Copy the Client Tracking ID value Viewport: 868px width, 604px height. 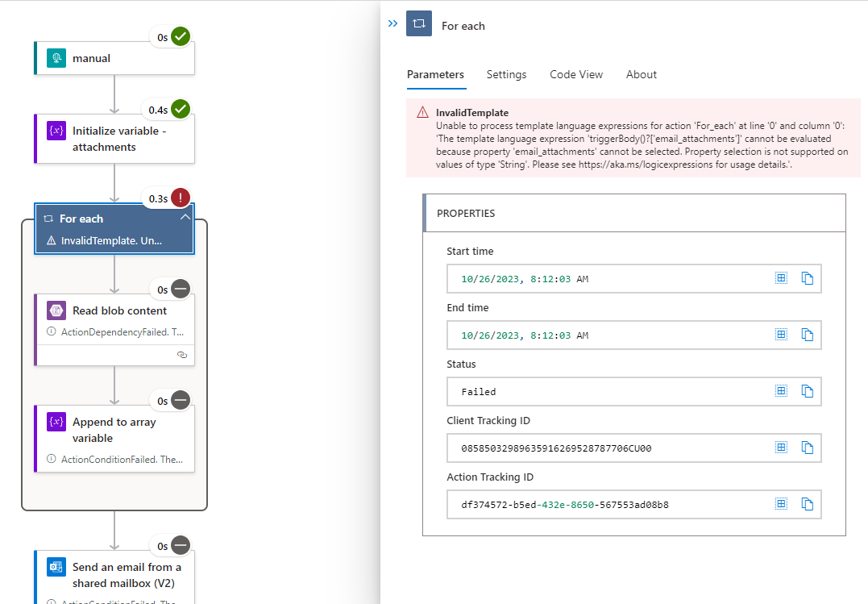[x=807, y=447]
